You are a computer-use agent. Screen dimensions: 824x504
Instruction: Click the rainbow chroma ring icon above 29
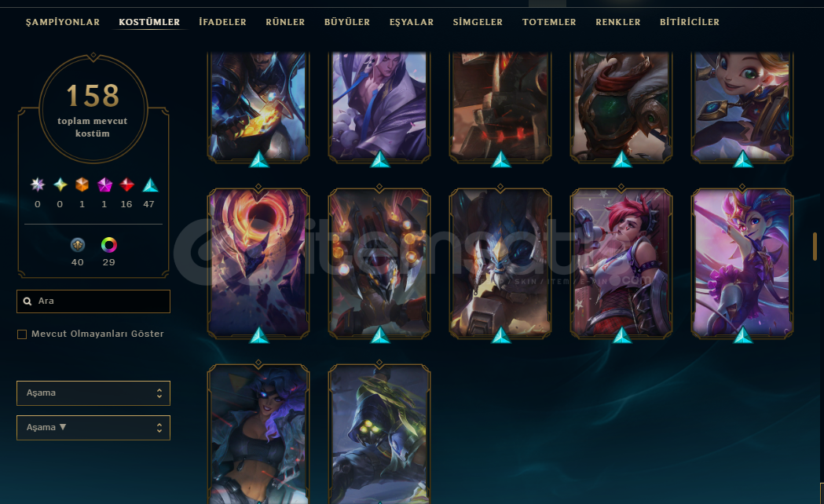[x=108, y=245]
